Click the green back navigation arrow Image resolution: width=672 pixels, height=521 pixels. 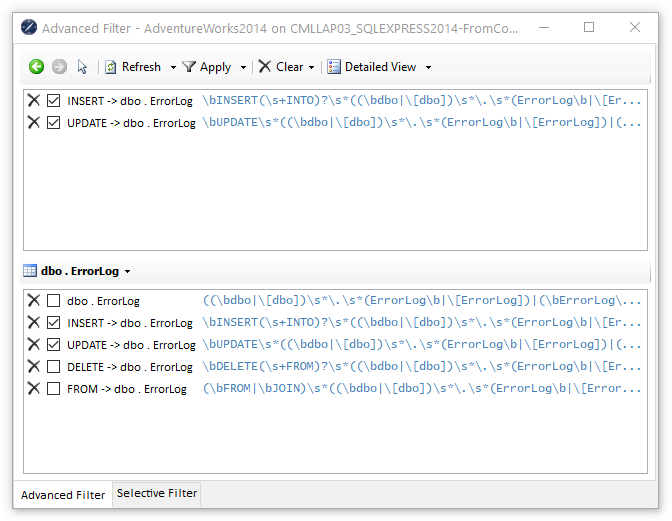tap(36, 67)
